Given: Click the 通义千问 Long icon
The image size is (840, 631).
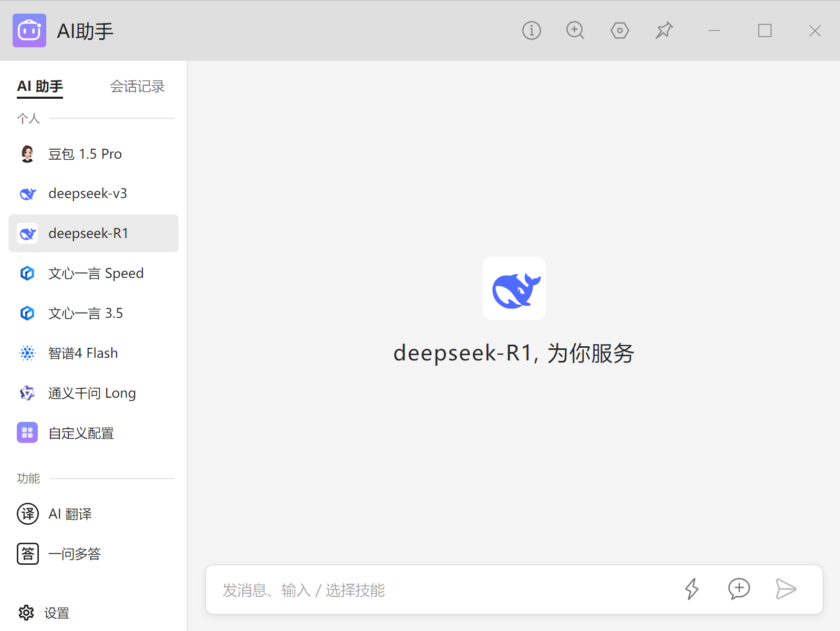Looking at the screenshot, I should tap(27, 393).
